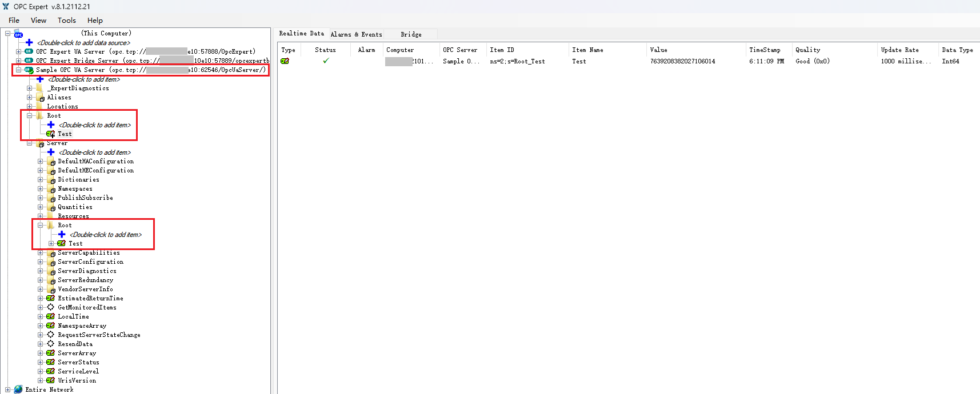The width and height of the screenshot is (980, 394).
Task: Click the yellow tag icon in the Type column
Action: tap(285, 61)
